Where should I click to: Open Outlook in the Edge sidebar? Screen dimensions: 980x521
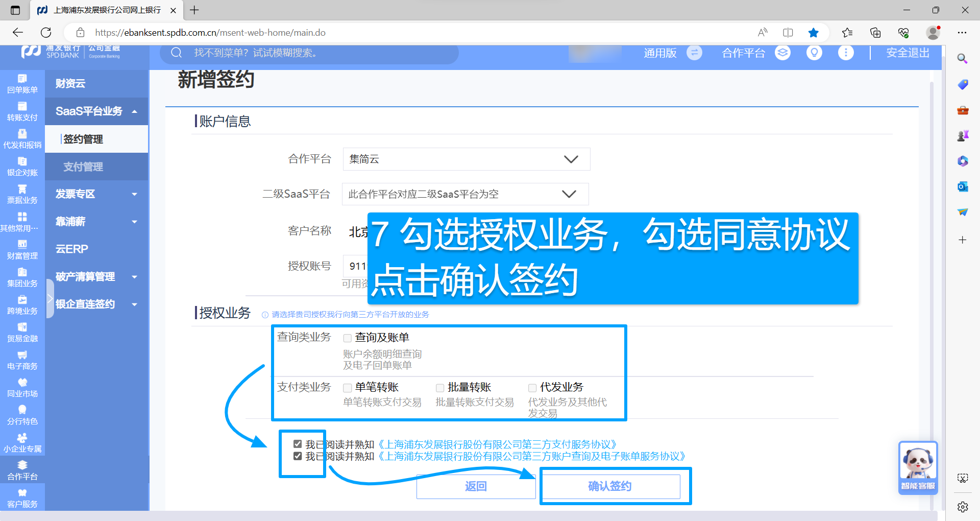click(963, 186)
